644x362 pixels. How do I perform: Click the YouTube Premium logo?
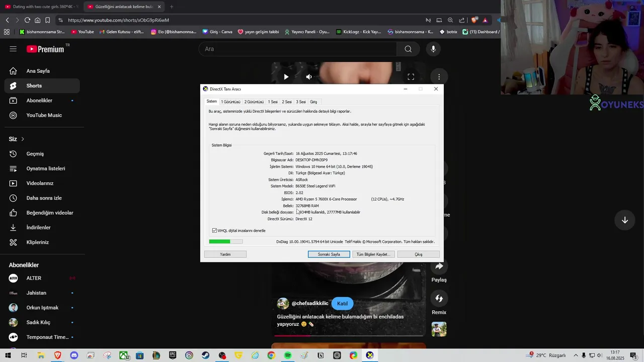click(x=46, y=49)
